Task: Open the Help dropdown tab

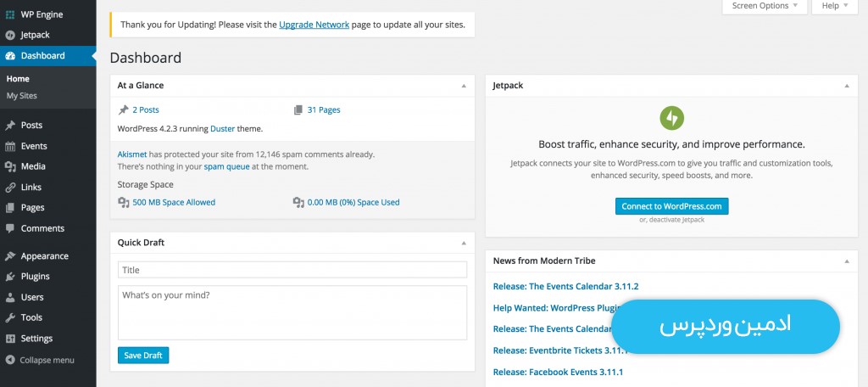Action: pos(835,6)
